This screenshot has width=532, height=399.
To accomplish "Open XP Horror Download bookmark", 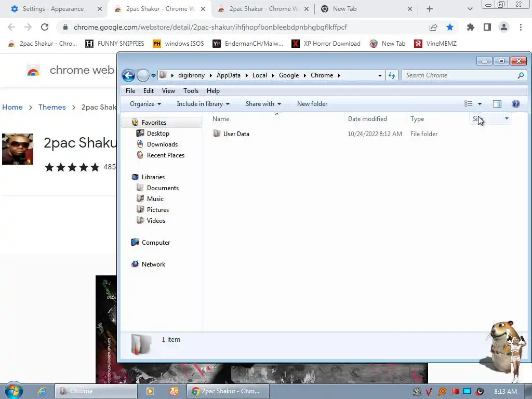I will coord(326,44).
